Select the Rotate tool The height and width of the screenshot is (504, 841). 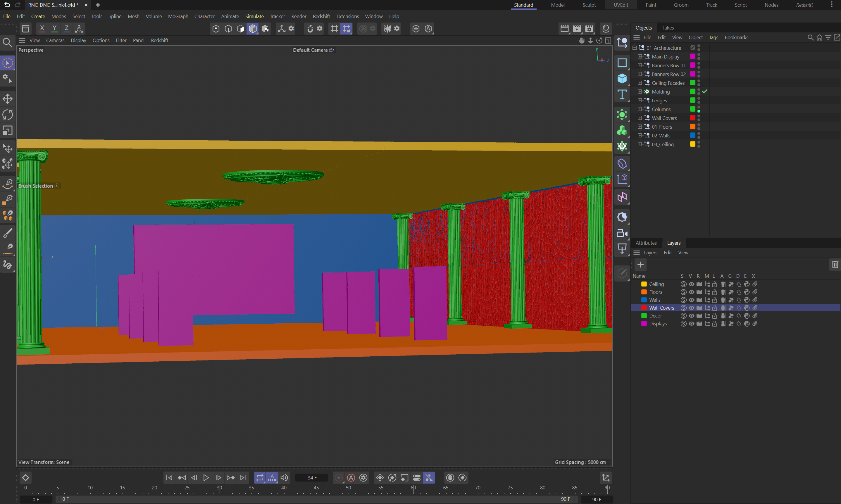(8, 115)
